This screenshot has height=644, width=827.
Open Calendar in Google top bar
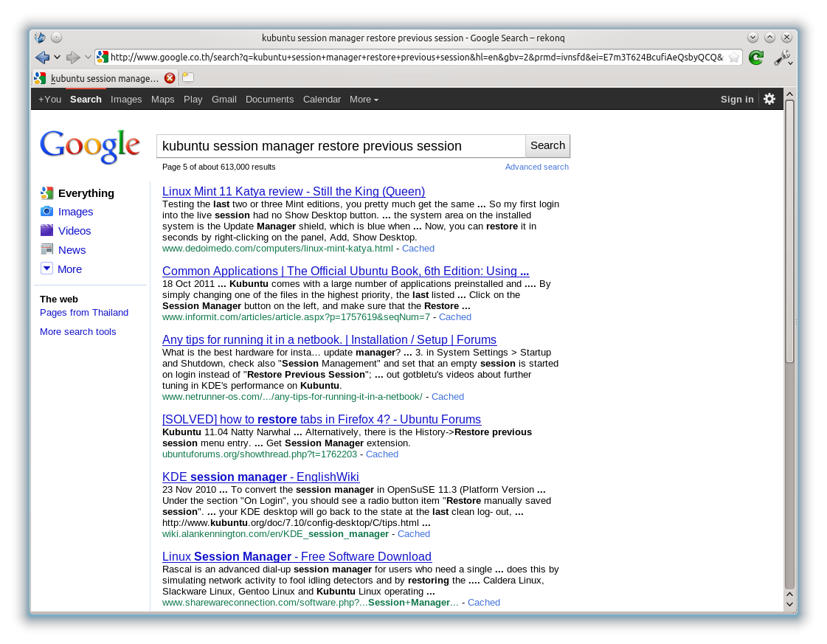(322, 99)
